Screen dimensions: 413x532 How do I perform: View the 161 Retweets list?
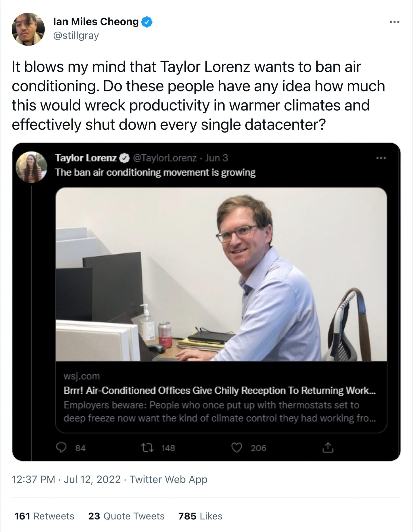44,516
